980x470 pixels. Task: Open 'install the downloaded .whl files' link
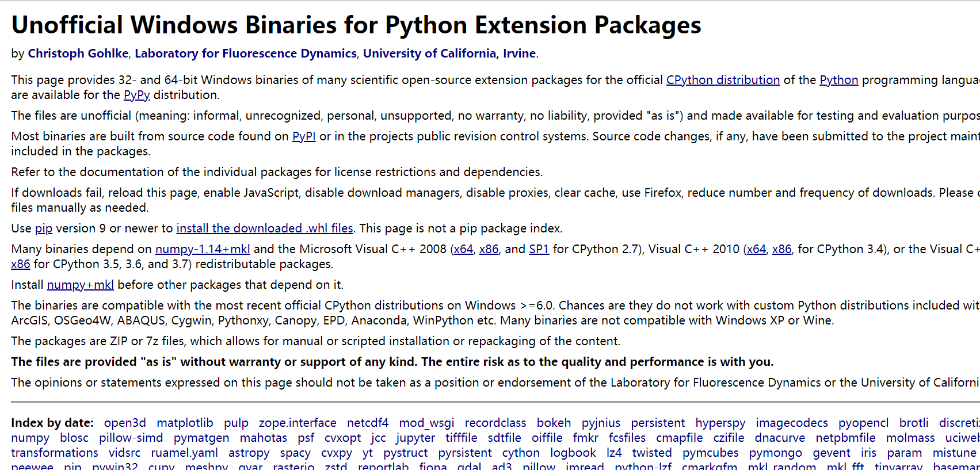(265, 228)
